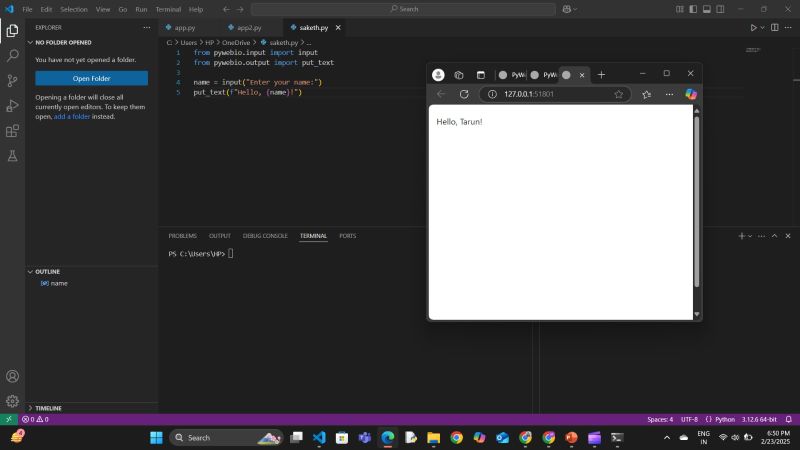This screenshot has width=800, height=450.
Task: Click the VS Code command search box
Action: click(403, 9)
